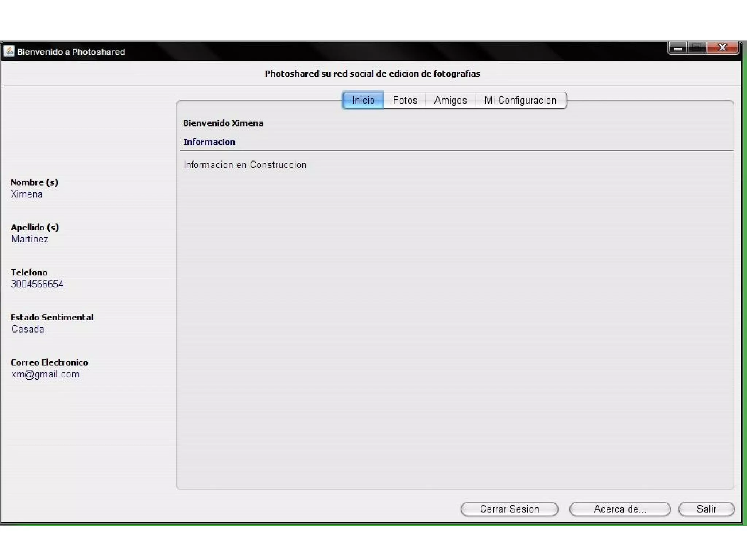Click the email xm@gmail.com

pyautogui.click(x=45, y=374)
